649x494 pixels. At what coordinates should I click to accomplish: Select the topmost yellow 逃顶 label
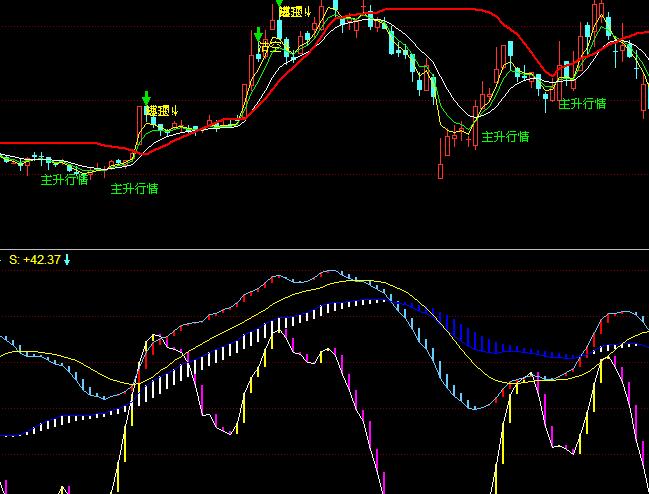pos(292,12)
